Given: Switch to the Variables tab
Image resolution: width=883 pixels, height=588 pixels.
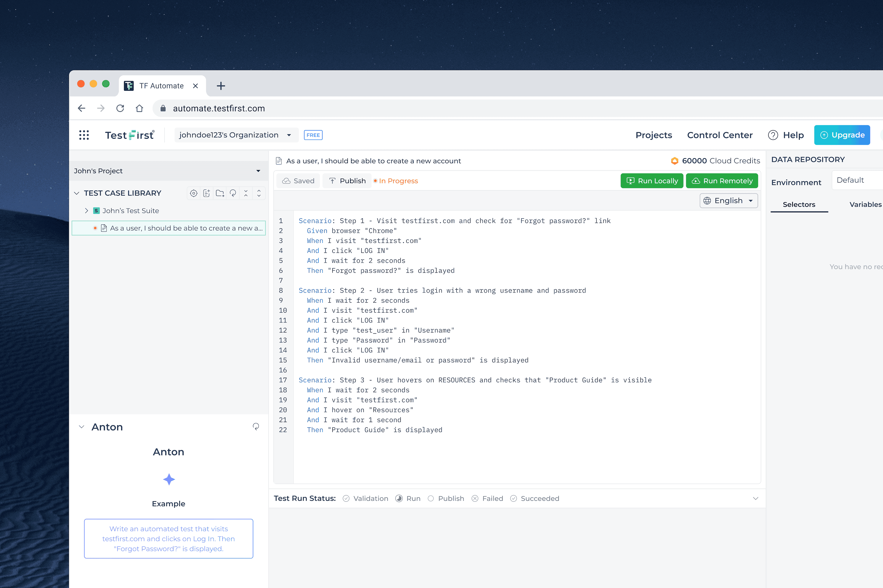Looking at the screenshot, I should pyautogui.click(x=865, y=204).
